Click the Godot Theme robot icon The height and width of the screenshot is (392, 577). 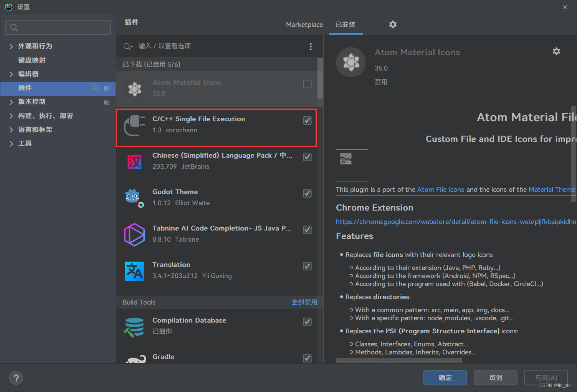134,198
